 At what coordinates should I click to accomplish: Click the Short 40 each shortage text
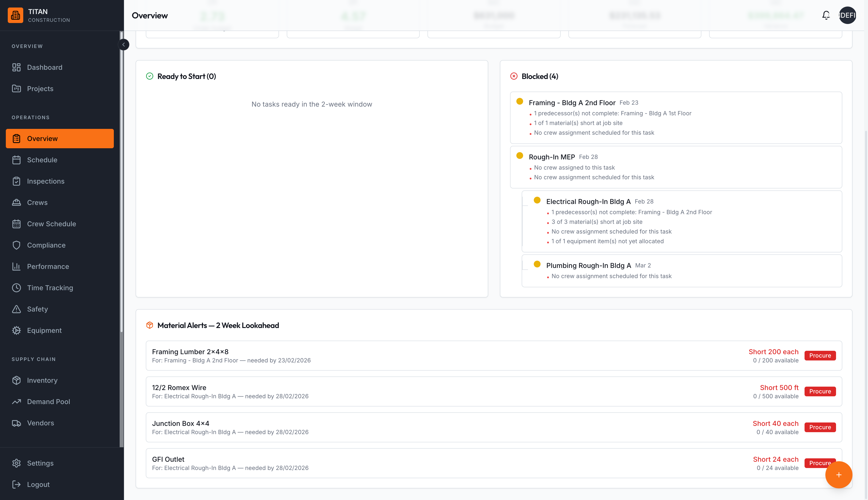pyautogui.click(x=776, y=423)
